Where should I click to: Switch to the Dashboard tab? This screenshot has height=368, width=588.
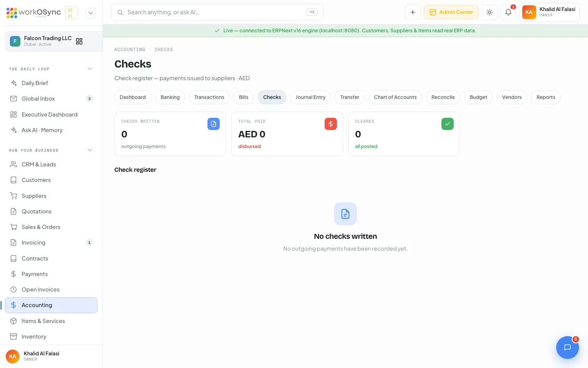click(x=133, y=97)
